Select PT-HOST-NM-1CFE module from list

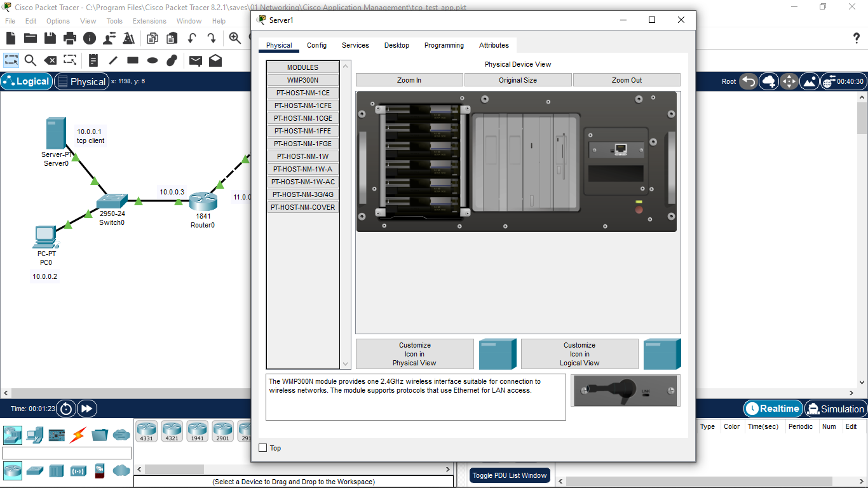[302, 105]
